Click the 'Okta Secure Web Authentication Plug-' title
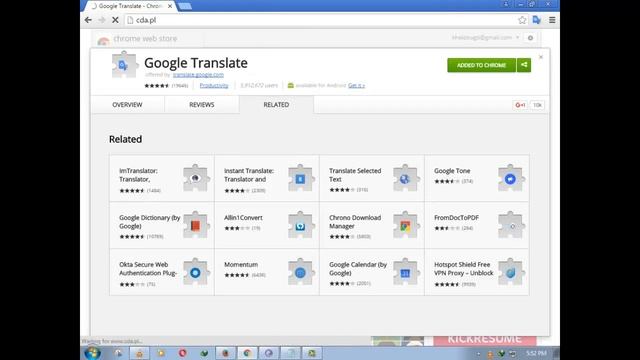The height and width of the screenshot is (360, 640). (148, 269)
